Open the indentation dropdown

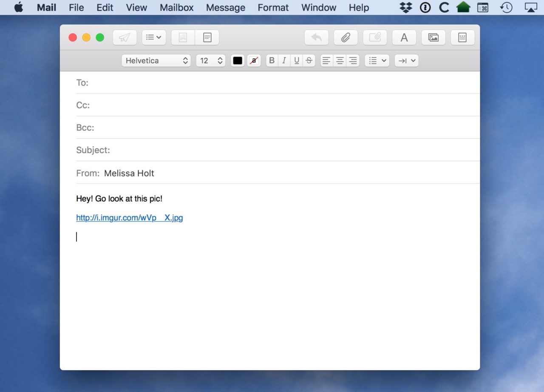pos(407,61)
